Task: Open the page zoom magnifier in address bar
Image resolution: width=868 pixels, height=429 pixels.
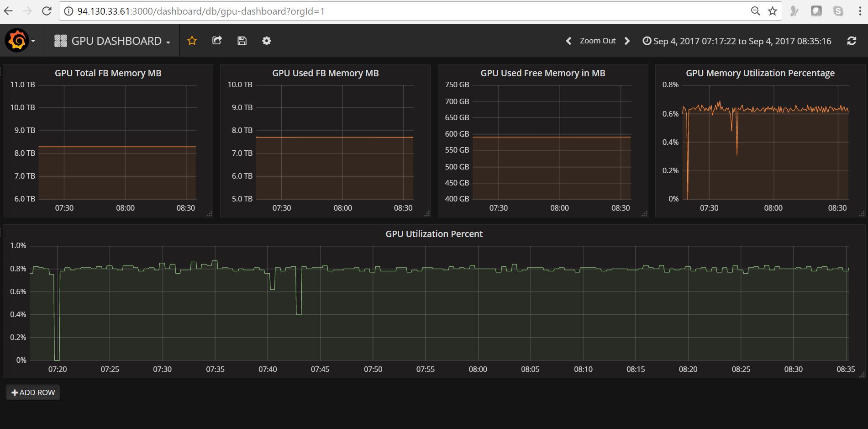Action: point(755,11)
